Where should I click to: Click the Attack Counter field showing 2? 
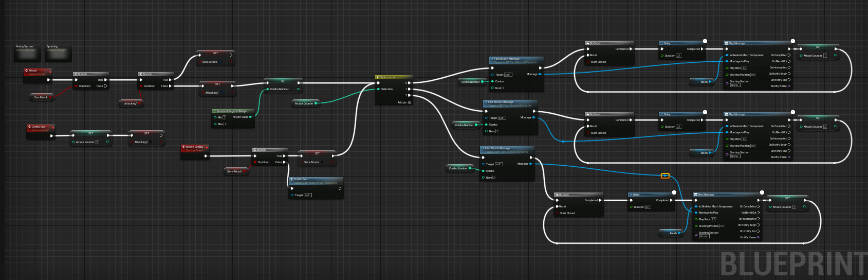[825, 127]
